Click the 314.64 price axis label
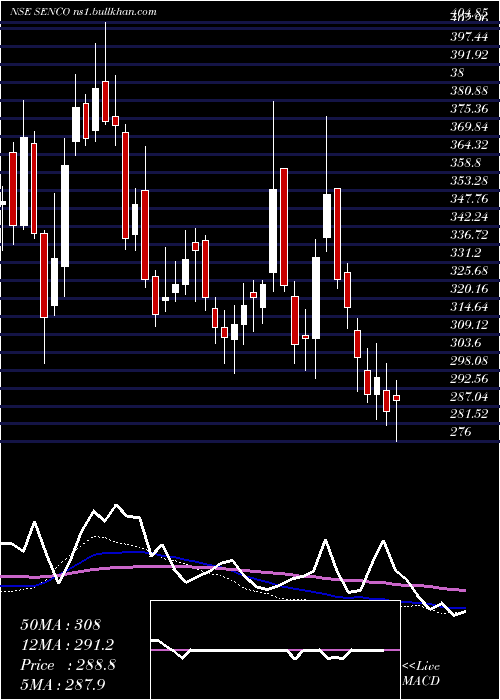The height and width of the screenshot is (700, 500). point(469,307)
